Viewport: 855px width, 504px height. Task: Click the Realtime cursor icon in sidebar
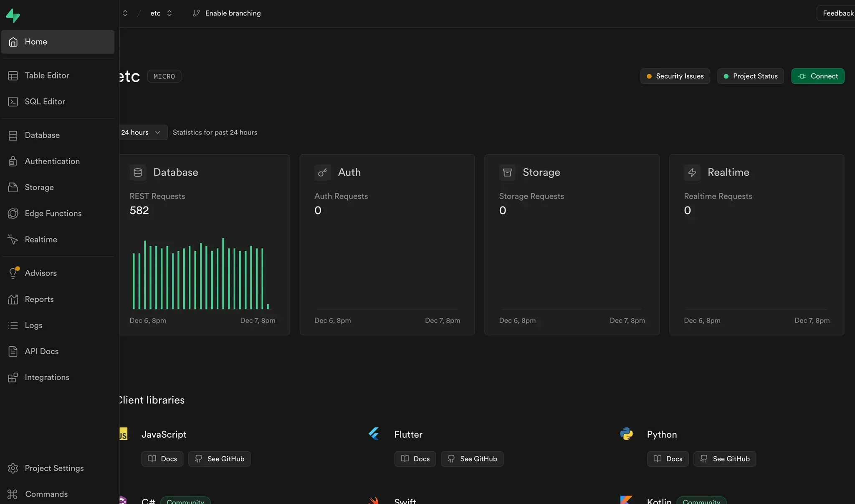click(x=13, y=239)
